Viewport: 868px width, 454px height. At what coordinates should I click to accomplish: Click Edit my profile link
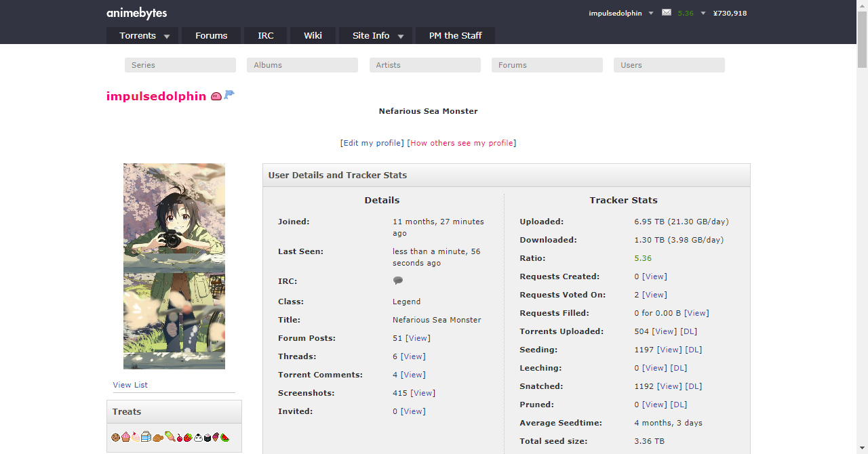[372, 143]
